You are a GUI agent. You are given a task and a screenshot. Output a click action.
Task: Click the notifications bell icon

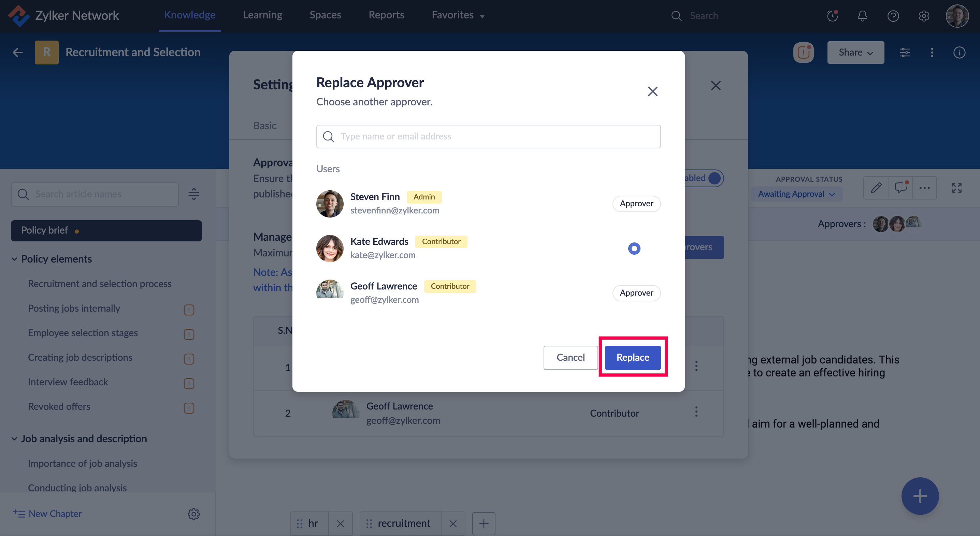click(862, 16)
